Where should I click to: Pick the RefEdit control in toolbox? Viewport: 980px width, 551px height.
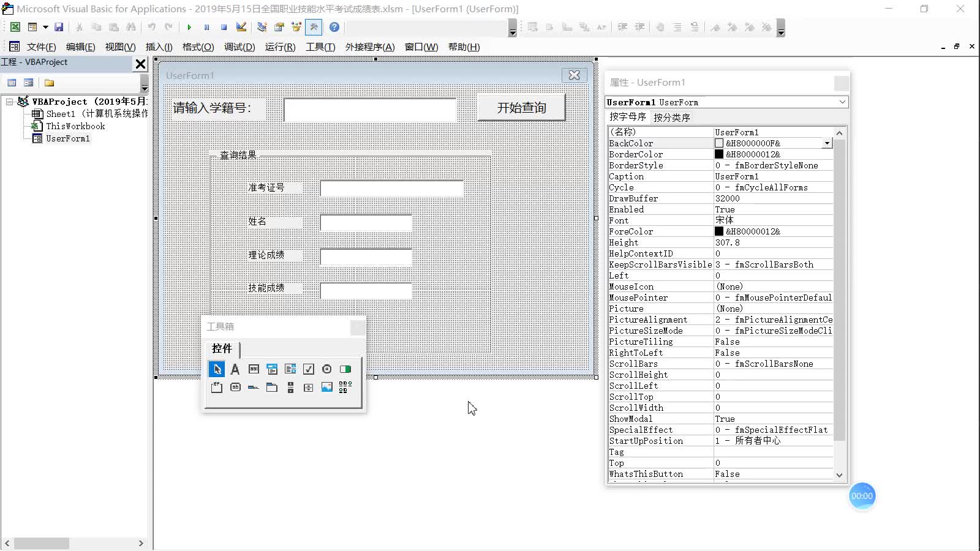[345, 388]
